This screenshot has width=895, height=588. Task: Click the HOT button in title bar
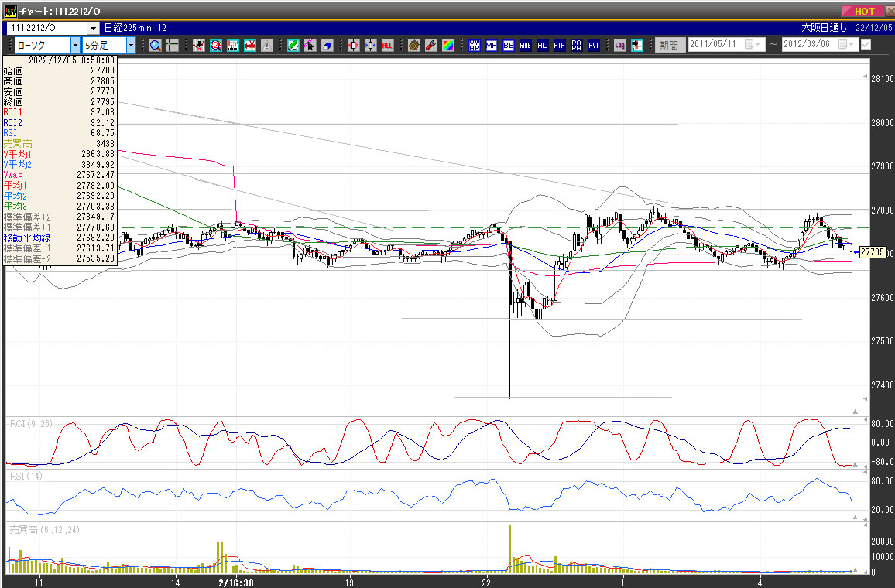click(x=863, y=11)
